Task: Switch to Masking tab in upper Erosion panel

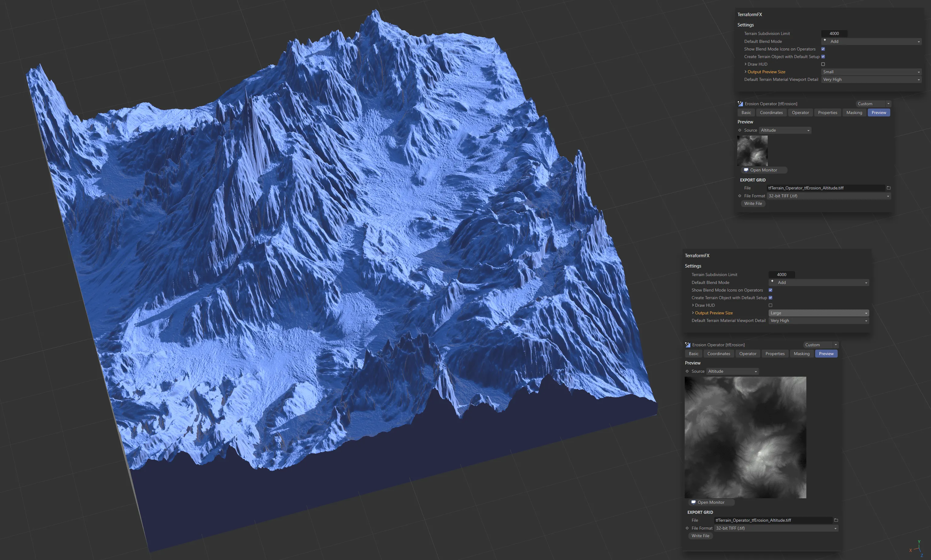Action: pos(854,112)
